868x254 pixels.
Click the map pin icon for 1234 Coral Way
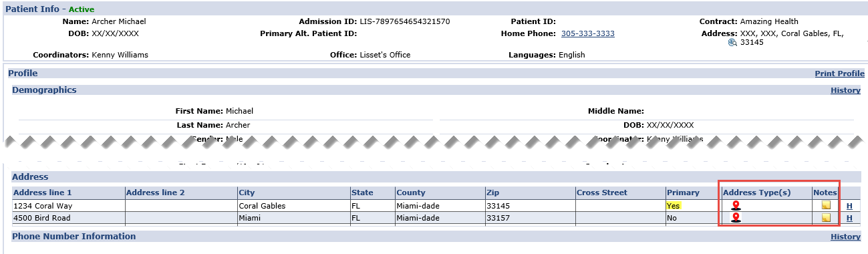click(736, 206)
